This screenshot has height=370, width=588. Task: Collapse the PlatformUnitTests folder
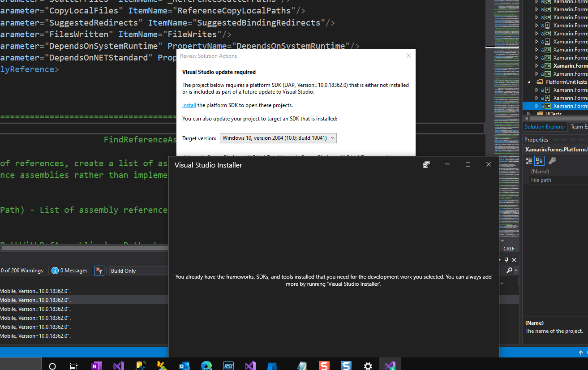coord(529,82)
